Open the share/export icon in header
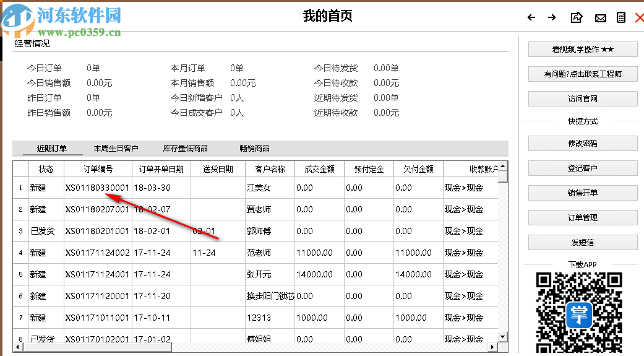The image size is (644, 356). click(x=577, y=17)
